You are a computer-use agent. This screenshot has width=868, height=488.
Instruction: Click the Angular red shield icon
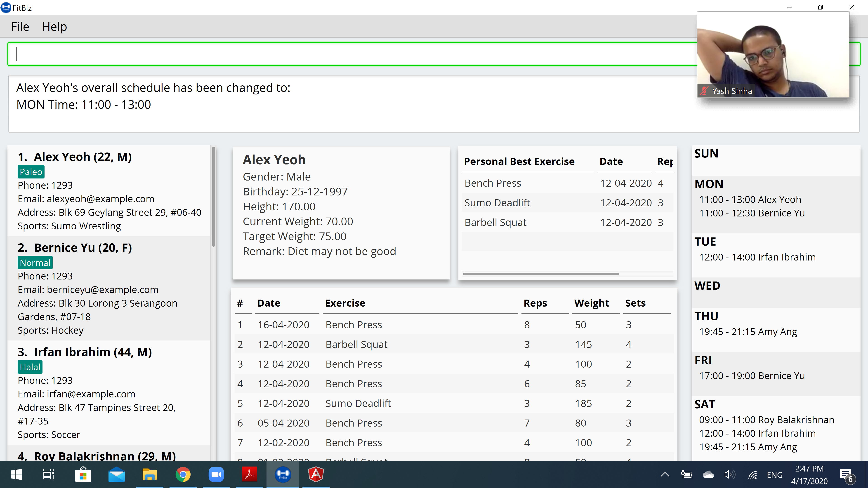(316, 474)
